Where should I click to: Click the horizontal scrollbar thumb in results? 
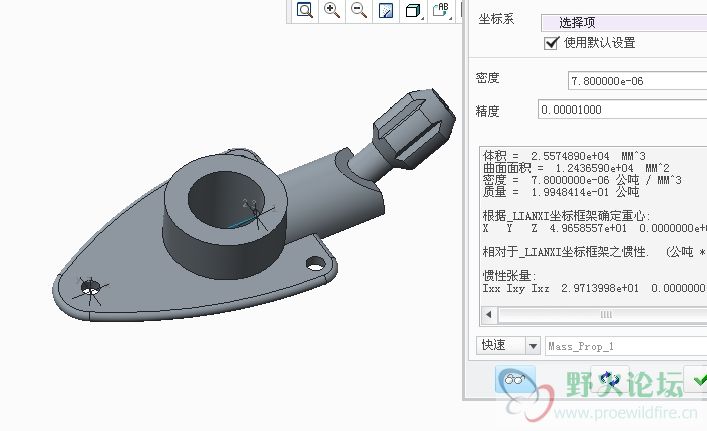[606, 314]
